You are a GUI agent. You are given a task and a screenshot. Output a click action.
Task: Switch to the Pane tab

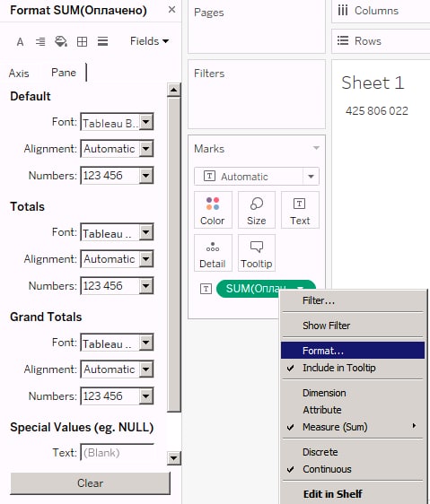point(64,73)
